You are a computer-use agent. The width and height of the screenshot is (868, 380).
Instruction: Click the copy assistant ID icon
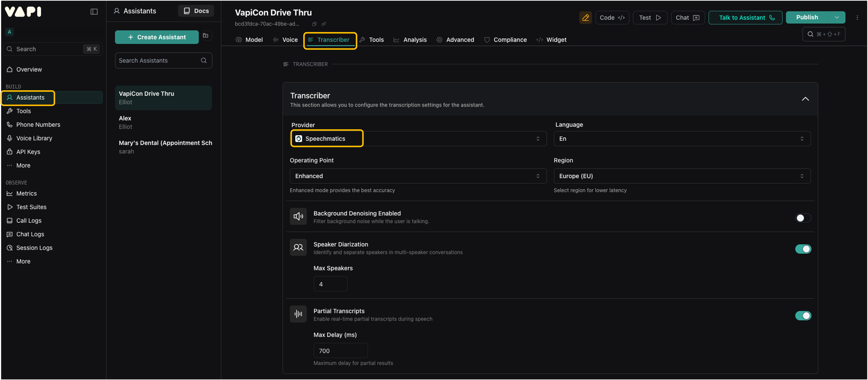pos(314,24)
